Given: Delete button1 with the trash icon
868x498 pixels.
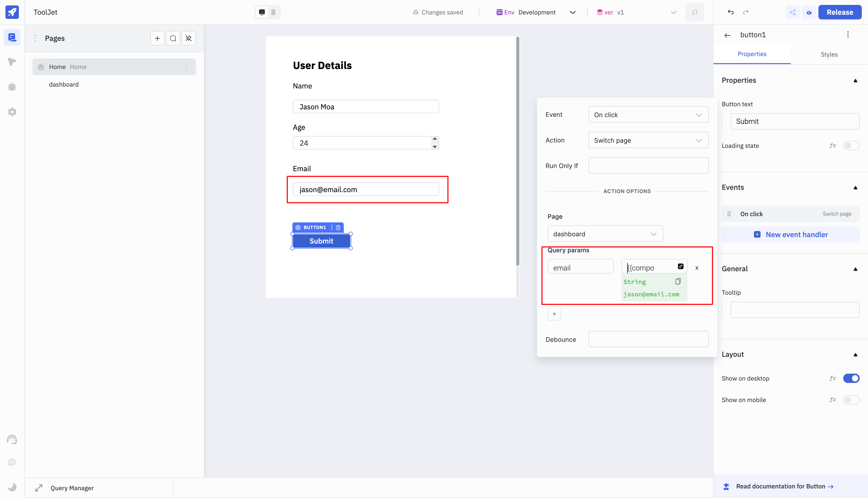Looking at the screenshot, I should [338, 228].
